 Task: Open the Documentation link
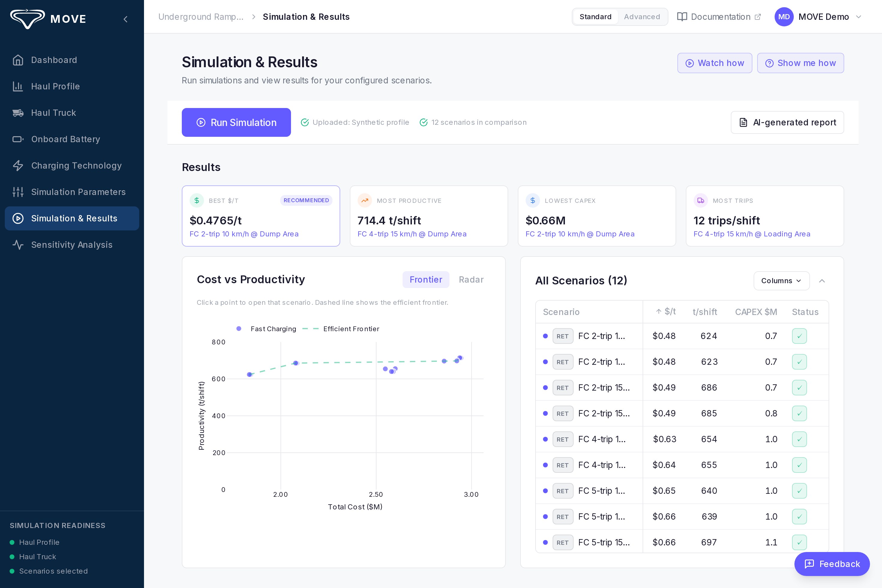pos(719,17)
